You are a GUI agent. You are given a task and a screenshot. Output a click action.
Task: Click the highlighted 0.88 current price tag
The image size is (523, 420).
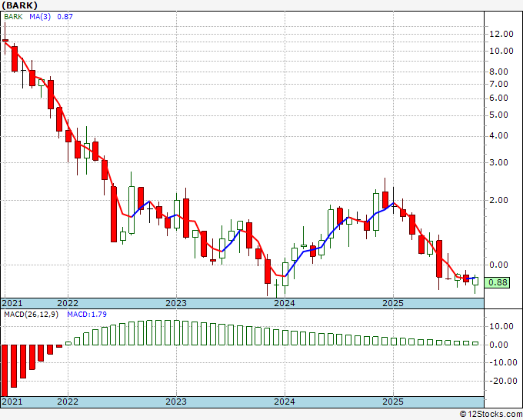pos(497,282)
